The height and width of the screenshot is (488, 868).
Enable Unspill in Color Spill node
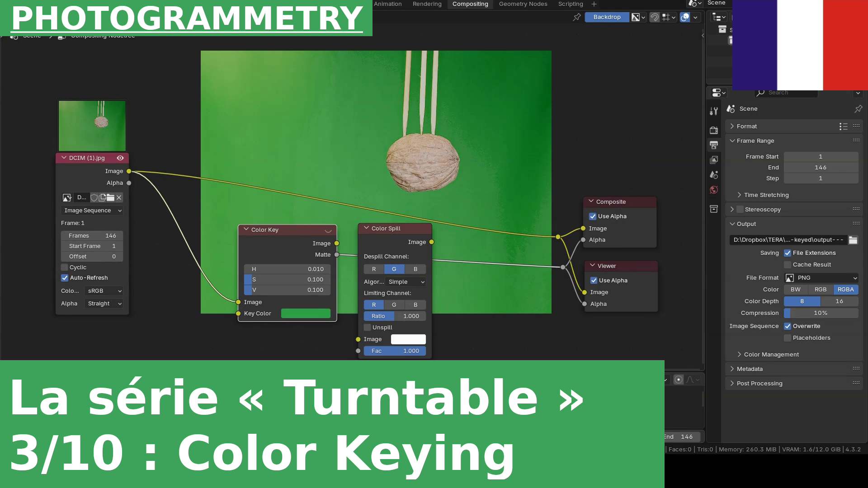point(368,328)
